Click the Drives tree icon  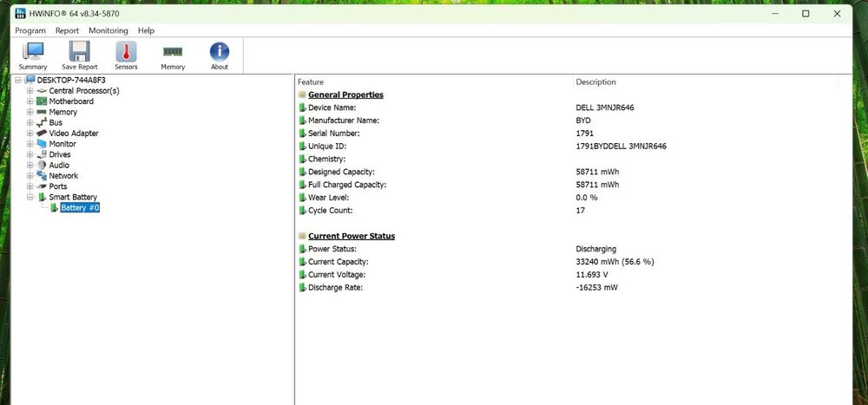tap(42, 154)
